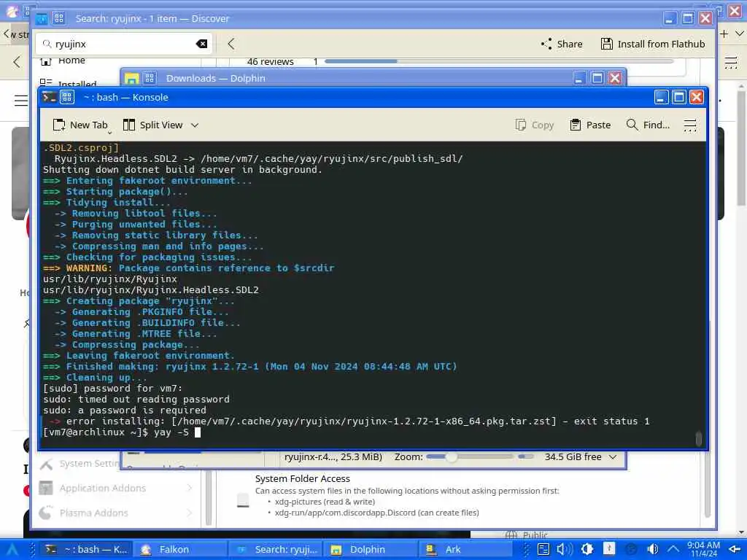Image resolution: width=747 pixels, height=560 pixels.
Task: Click the second speaker icon in tray
Action: tap(653, 549)
